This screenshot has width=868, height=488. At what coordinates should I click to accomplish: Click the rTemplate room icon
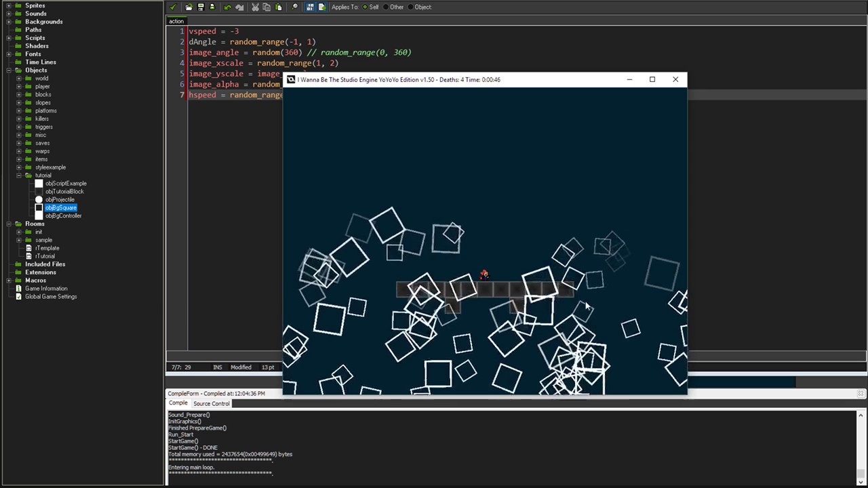click(x=29, y=248)
